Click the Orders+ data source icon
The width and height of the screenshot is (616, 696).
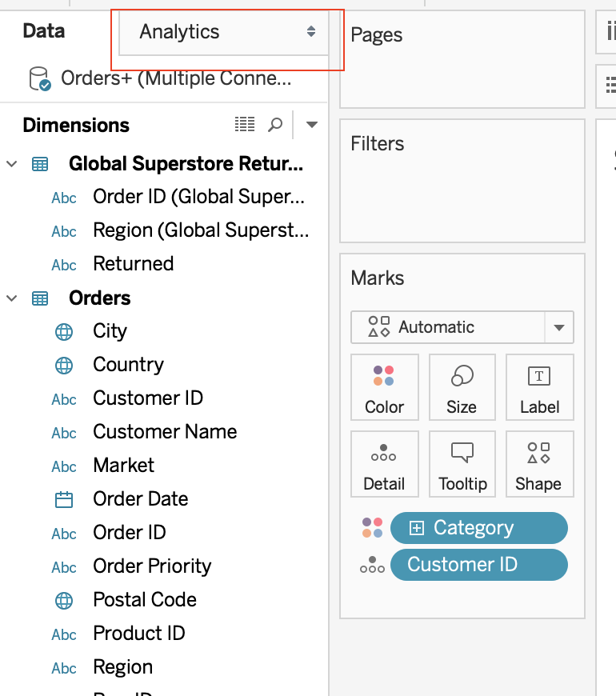39,79
